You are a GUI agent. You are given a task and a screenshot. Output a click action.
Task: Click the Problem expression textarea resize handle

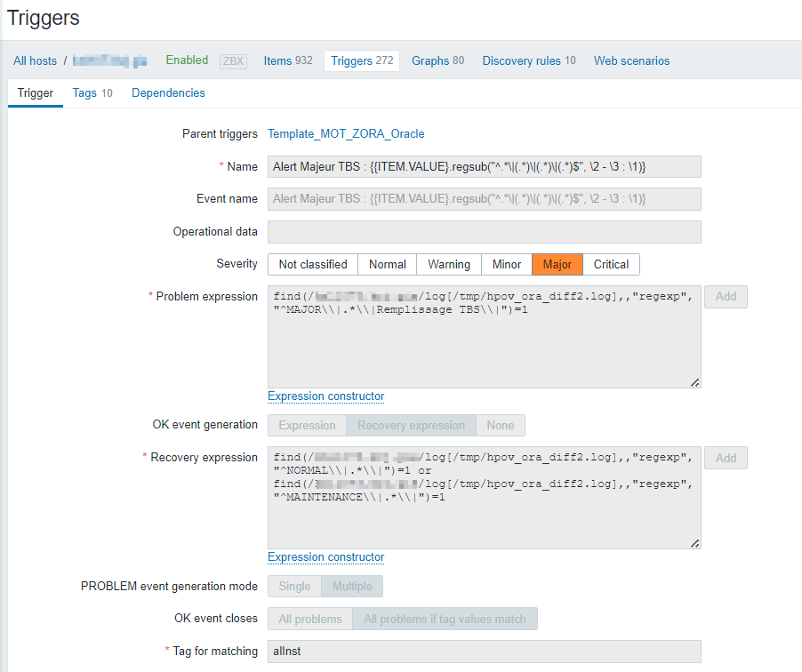click(x=694, y=382)
